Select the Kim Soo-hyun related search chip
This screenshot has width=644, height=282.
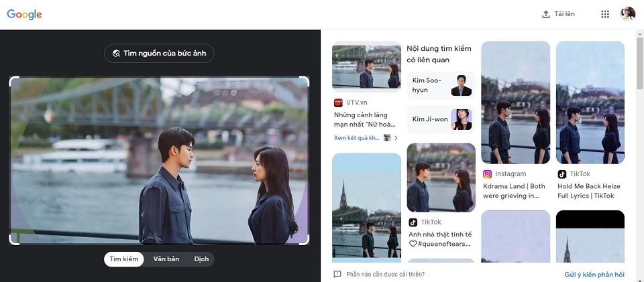[x=441, y=85]
